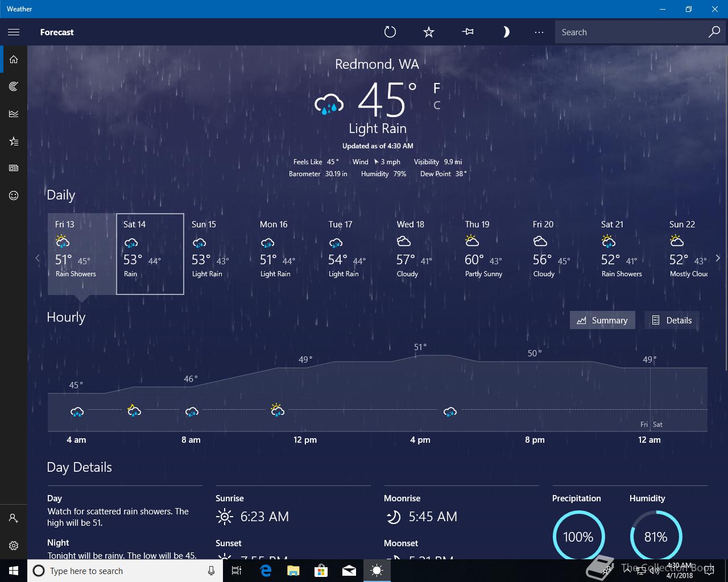
Task: Select Tue 17 daily forecast
Action: click(x=355, y=254)
